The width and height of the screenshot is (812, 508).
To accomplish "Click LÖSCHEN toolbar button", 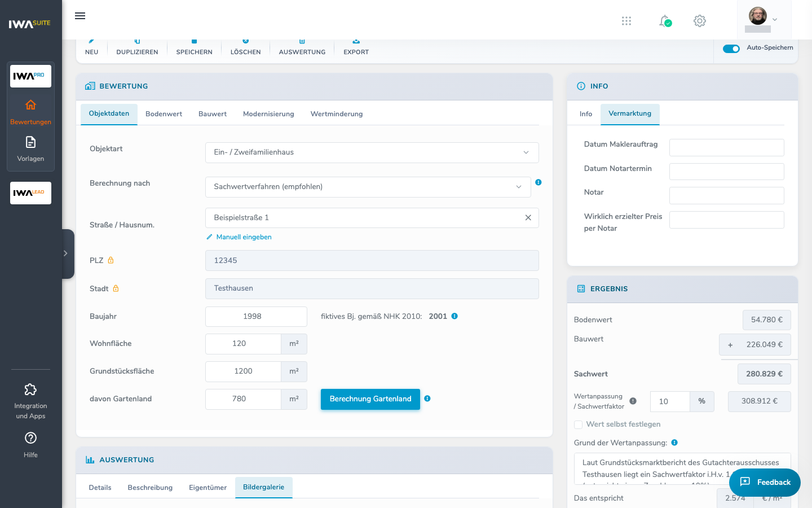I will pyautogui.click(x=245, y=48).
